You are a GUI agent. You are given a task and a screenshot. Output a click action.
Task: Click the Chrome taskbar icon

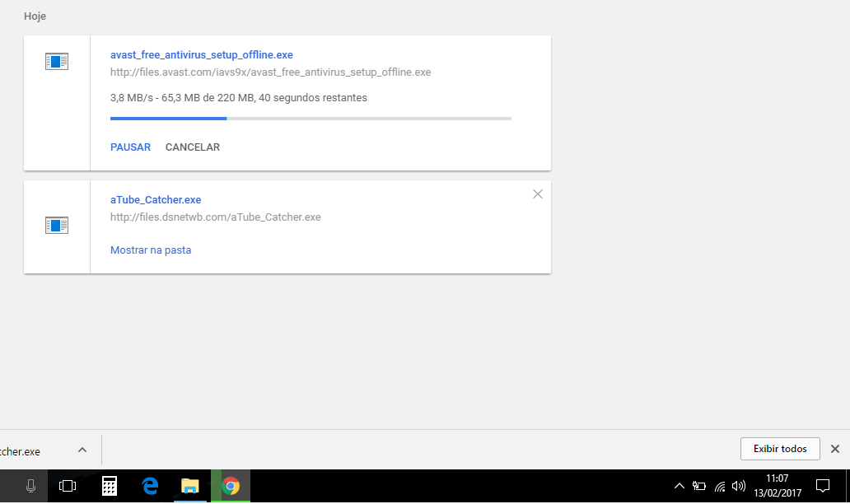pos(231,486)
